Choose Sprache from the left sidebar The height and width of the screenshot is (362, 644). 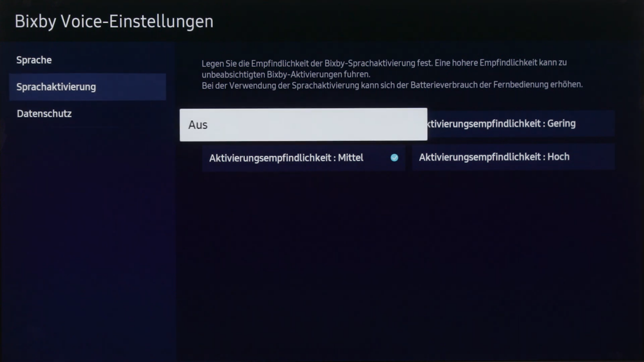tap(34, 60)
